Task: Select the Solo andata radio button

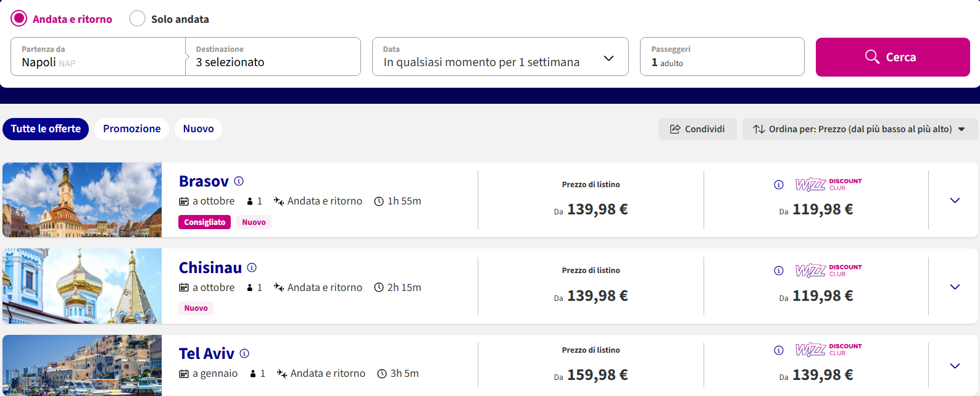Action: (137, 19)
